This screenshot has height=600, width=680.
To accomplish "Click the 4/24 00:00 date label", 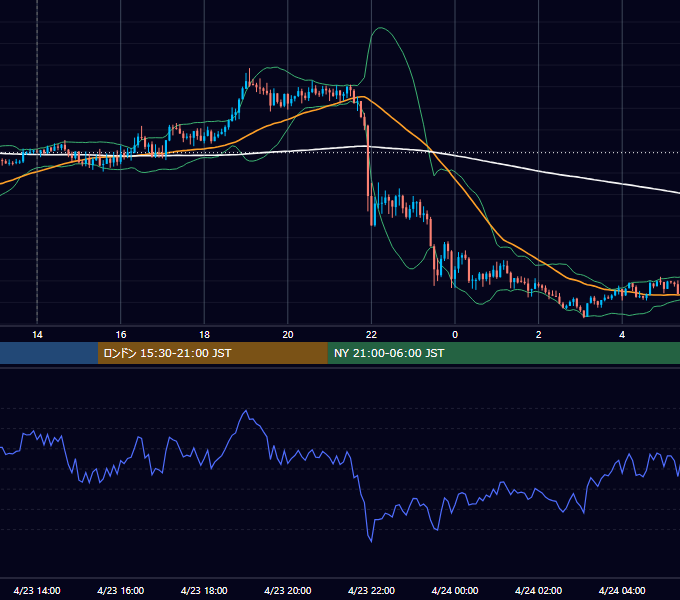I will 455,590.
